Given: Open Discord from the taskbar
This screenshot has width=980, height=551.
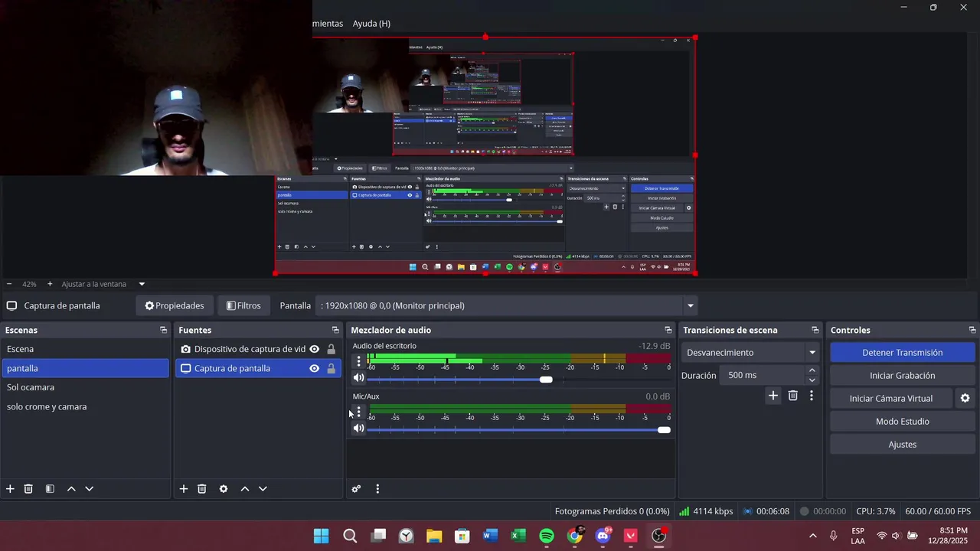Looking at the screenshot, I should point(603,536).
